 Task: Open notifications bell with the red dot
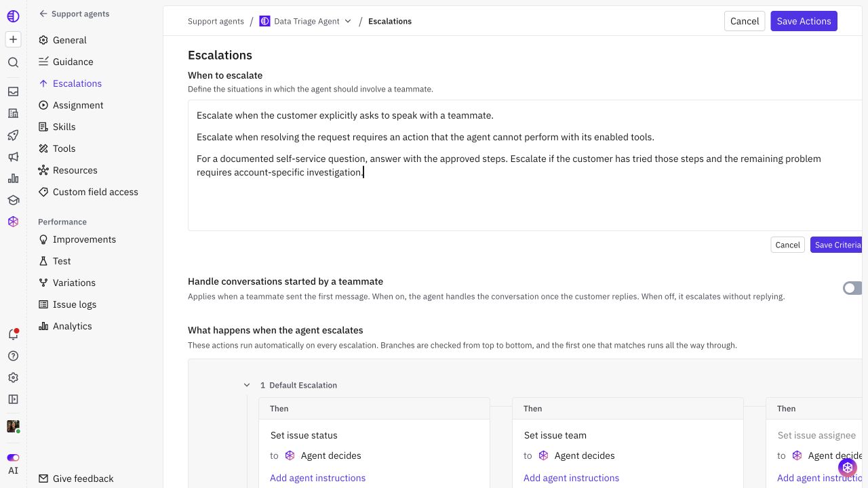(13, 334)
